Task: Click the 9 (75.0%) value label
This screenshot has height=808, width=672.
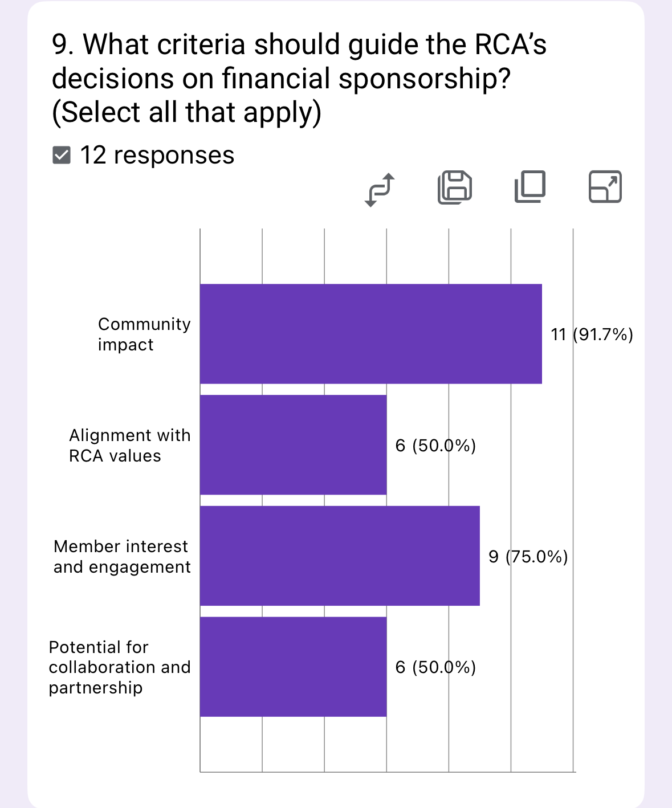Action: tap(528, 557)
